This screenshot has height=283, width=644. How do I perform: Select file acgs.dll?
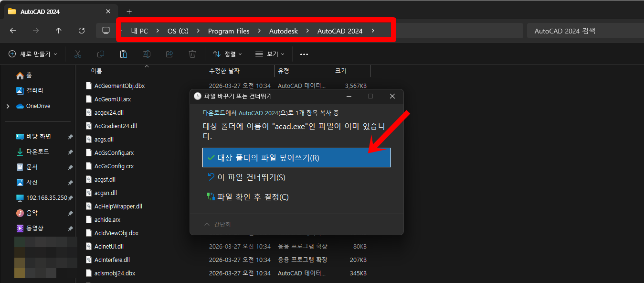point(104,140)
